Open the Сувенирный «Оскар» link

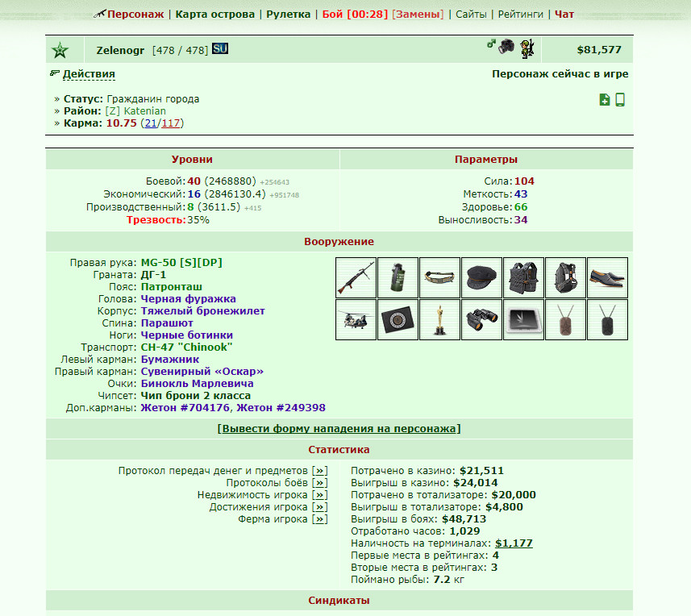point(202,372)
